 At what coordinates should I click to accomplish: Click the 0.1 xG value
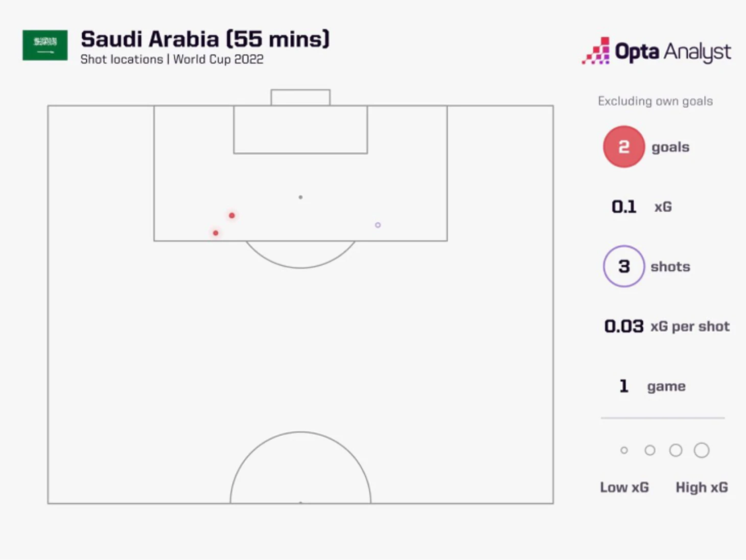(624, 207)
